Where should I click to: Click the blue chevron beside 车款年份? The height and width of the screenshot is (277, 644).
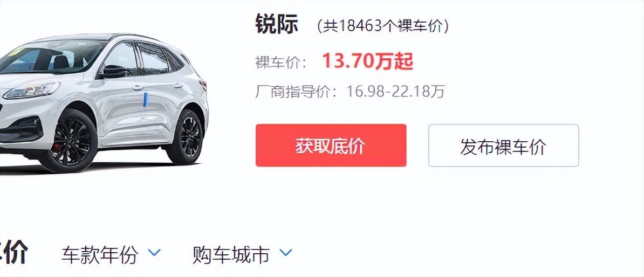pos(154,252)
